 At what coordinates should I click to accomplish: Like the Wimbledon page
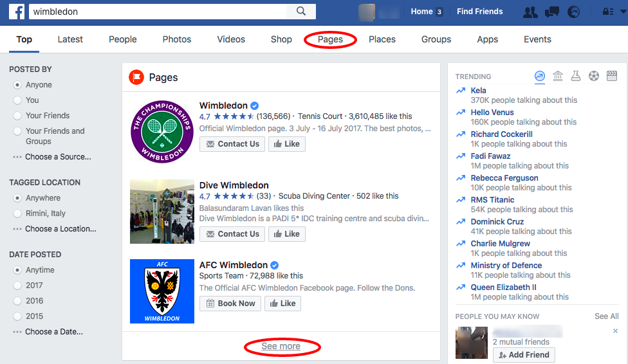[x=287, y=144]
